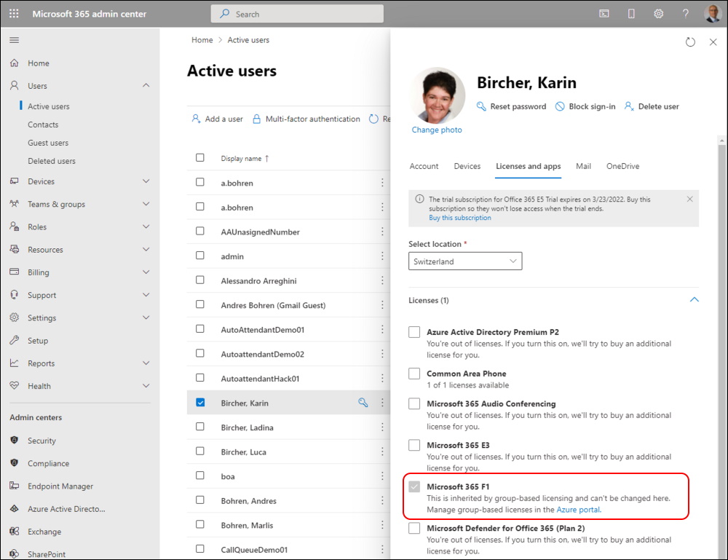
Task: Click the Azure Active Directory icon
Action: click(x=15, y=508)
